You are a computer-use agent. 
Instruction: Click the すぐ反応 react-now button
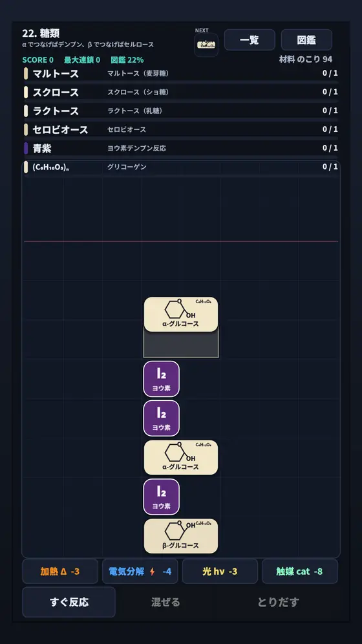69,602
